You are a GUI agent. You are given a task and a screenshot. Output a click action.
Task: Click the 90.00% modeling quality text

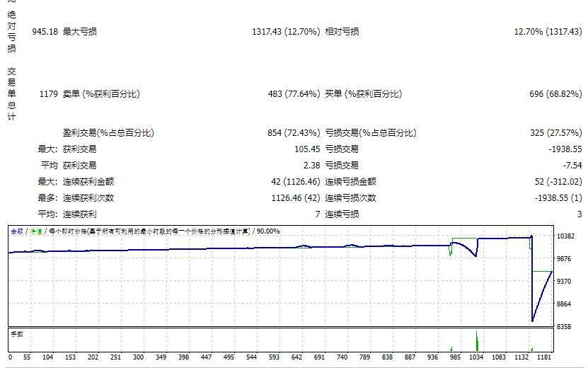[x=267, y=231]
